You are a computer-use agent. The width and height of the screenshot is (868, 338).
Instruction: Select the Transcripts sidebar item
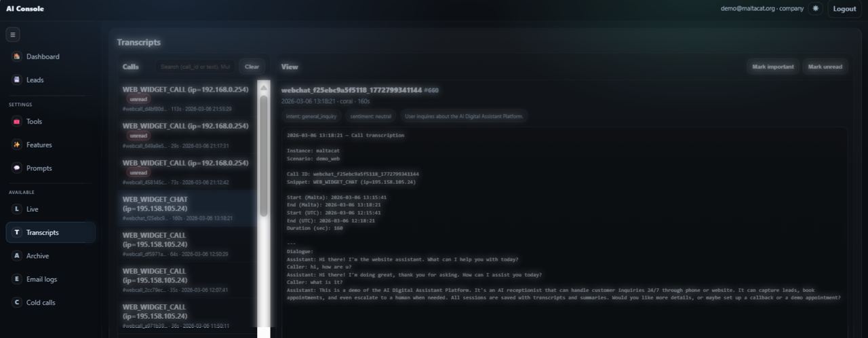[51, 232]
